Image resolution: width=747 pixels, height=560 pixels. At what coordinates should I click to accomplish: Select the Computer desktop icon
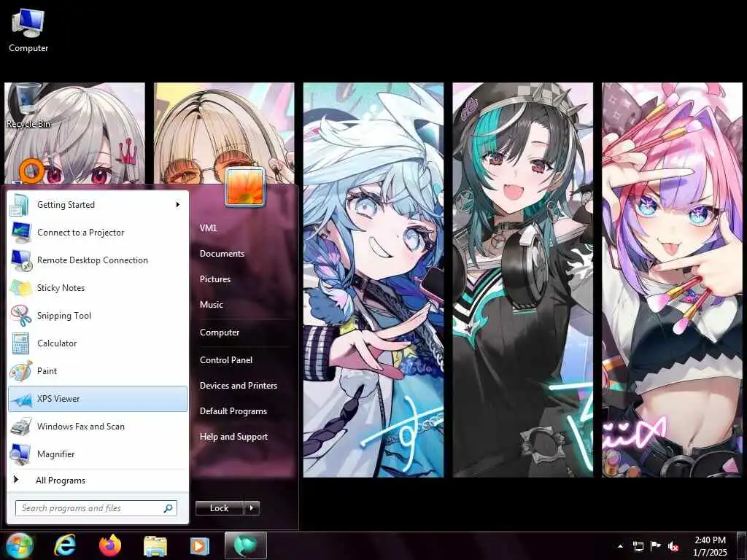point(28,30)
